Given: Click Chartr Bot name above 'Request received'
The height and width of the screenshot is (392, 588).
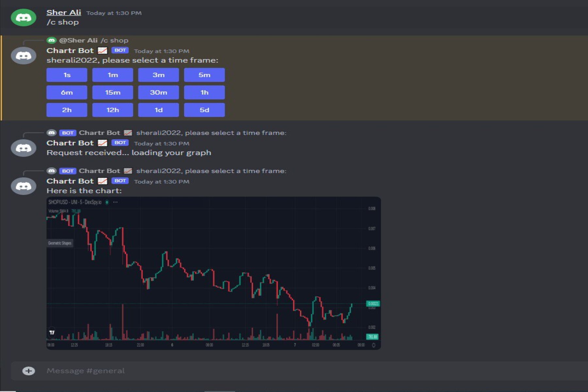Looking at the screenshot, I should [x=70, y=143].
